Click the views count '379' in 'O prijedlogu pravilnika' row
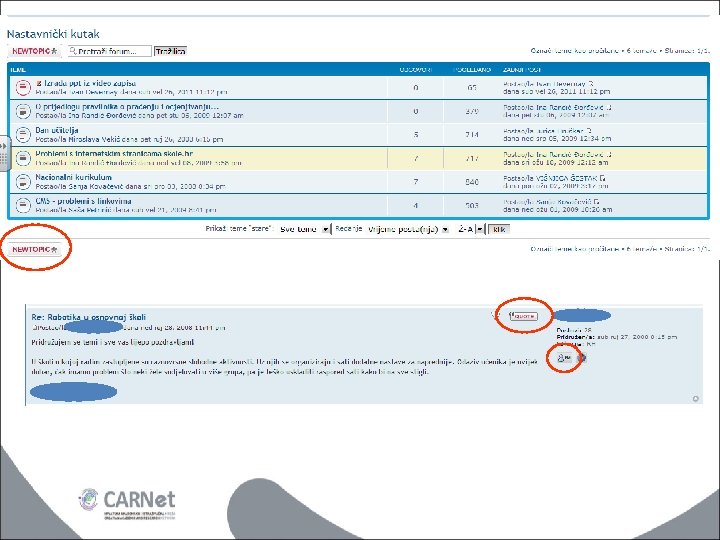 point(472,111)
